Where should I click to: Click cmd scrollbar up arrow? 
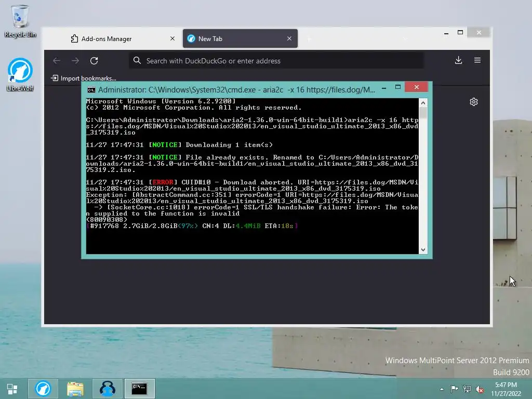(x=423, y=103)
